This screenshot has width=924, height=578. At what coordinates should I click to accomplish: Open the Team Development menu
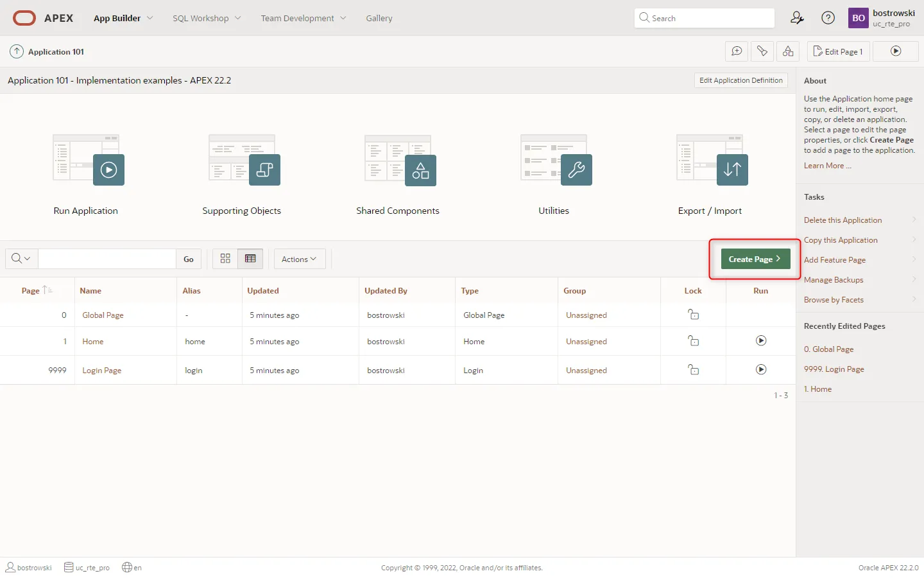[x=303, y=18]
